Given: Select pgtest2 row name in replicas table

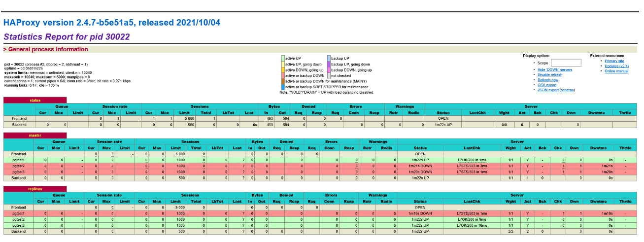Looking at the screenshot, I should click(x=19, y=219).
